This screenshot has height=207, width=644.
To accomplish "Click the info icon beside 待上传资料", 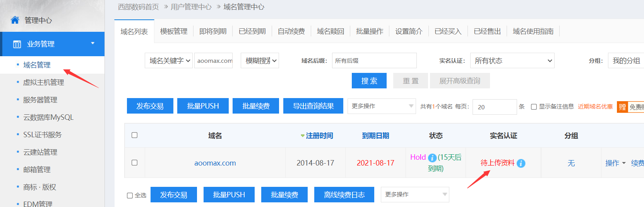I will [521, 164].
